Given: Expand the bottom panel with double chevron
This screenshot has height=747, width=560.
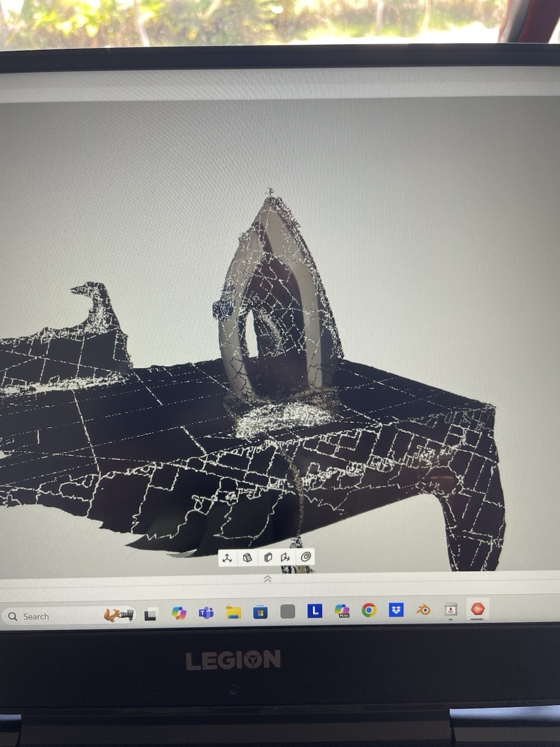Looking at the screenshot, I should pos(267,579).
